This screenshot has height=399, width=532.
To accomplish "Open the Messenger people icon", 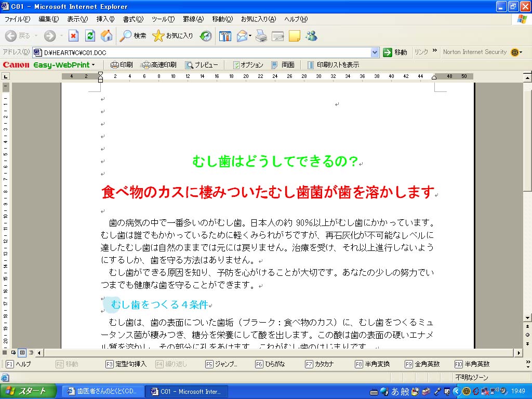I will coord(311,36).
